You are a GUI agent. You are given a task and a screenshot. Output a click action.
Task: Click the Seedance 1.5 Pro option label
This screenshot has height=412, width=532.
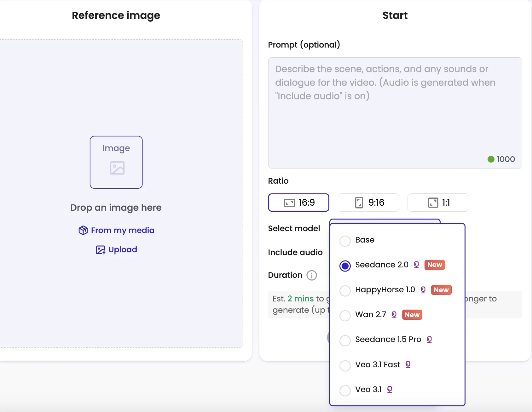[x=388, y=340]
